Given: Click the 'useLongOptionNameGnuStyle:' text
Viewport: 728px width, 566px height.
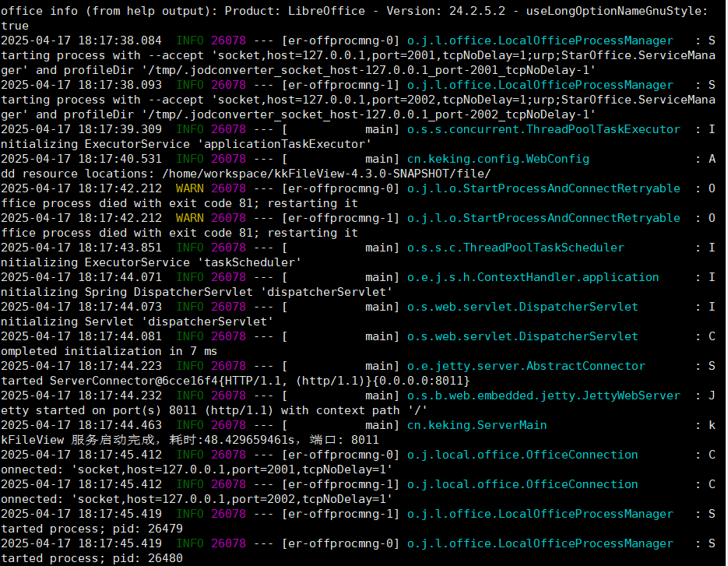Looking at the screenshot, I should coord(617,11).
